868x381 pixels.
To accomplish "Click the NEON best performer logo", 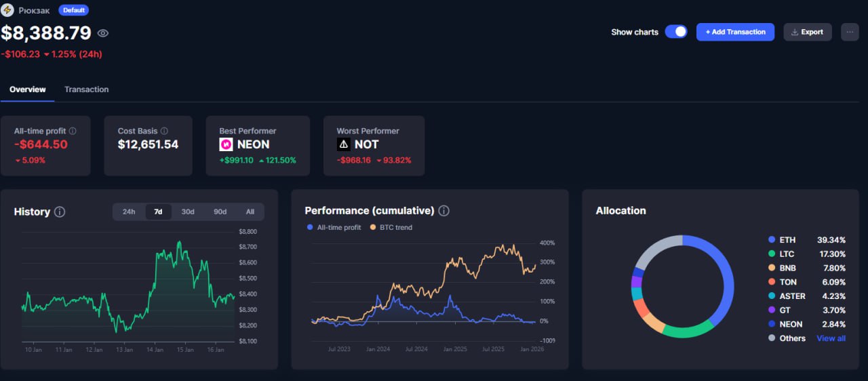I will (x=226, y=144).
